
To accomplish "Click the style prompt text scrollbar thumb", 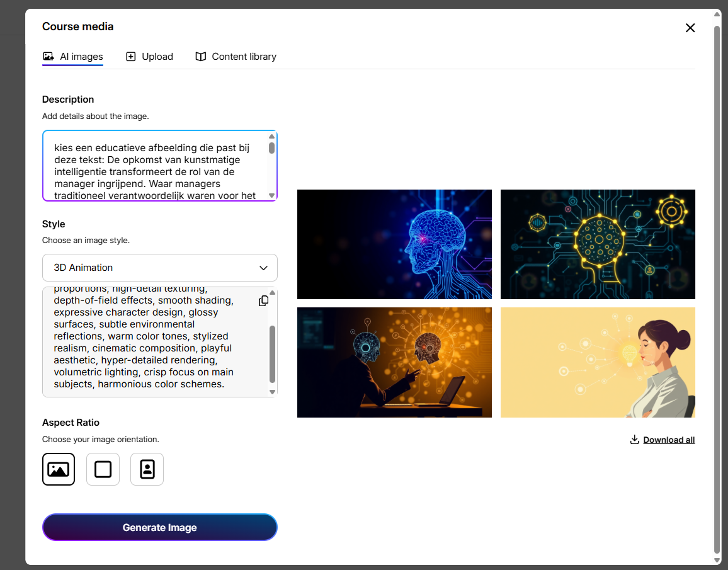I will pyautogui.click(x=272, y=354).
